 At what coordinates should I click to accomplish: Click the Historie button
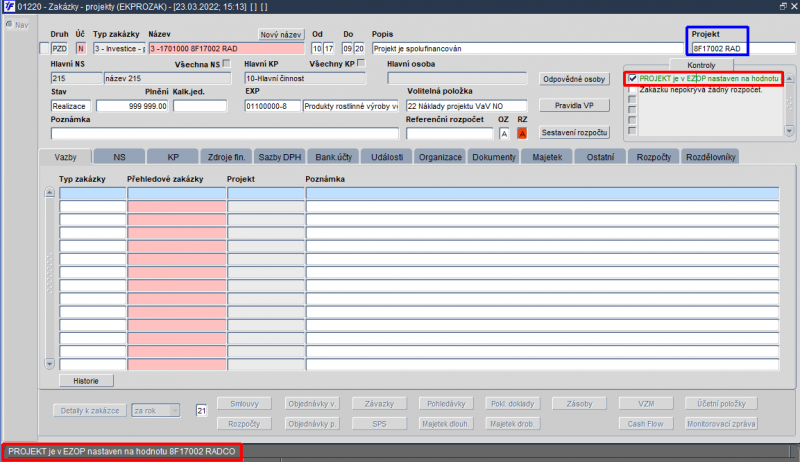pyautogui.click(x=86, y=381)
